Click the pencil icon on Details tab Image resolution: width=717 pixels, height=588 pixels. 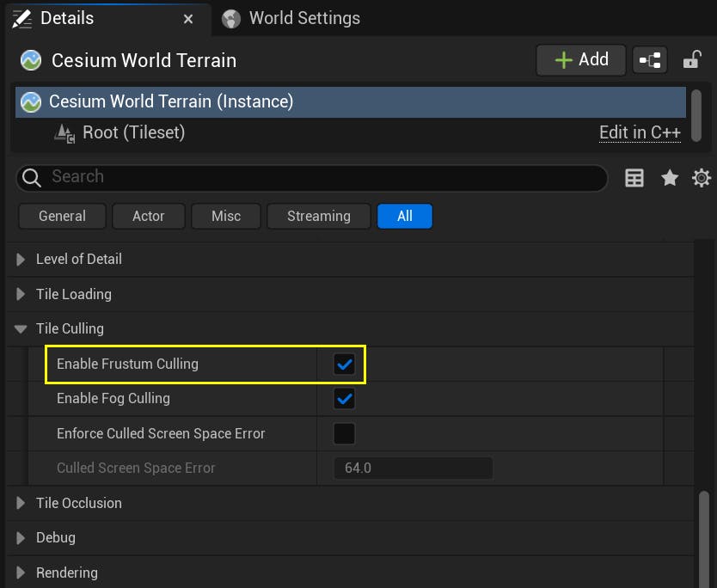tap(21, 17)
